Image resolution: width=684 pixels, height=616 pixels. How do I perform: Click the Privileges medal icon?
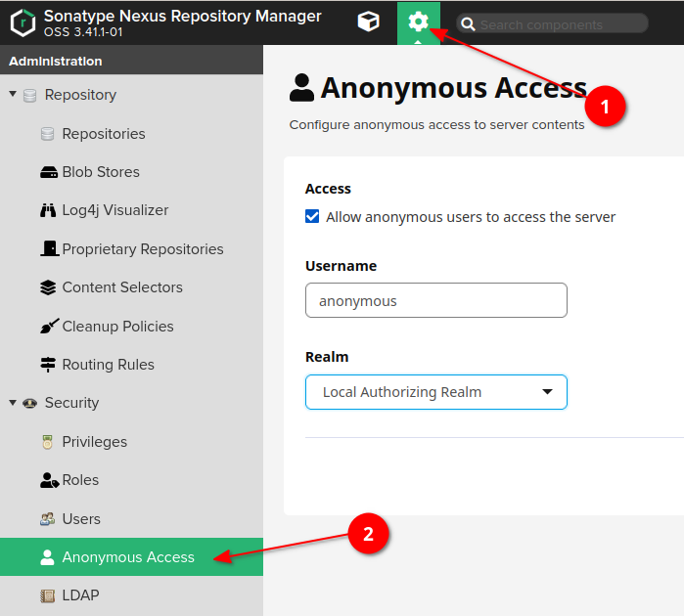47,442
